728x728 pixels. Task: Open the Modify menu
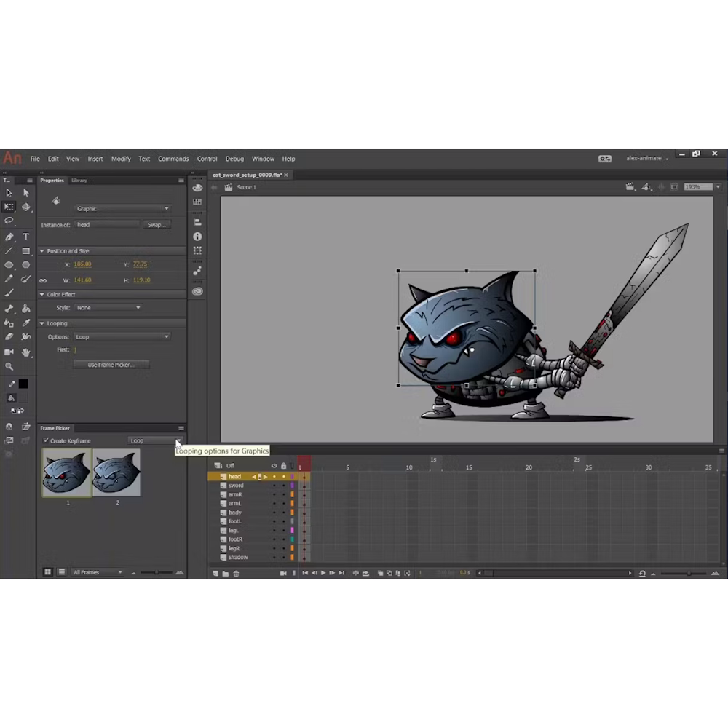(121, 158)
